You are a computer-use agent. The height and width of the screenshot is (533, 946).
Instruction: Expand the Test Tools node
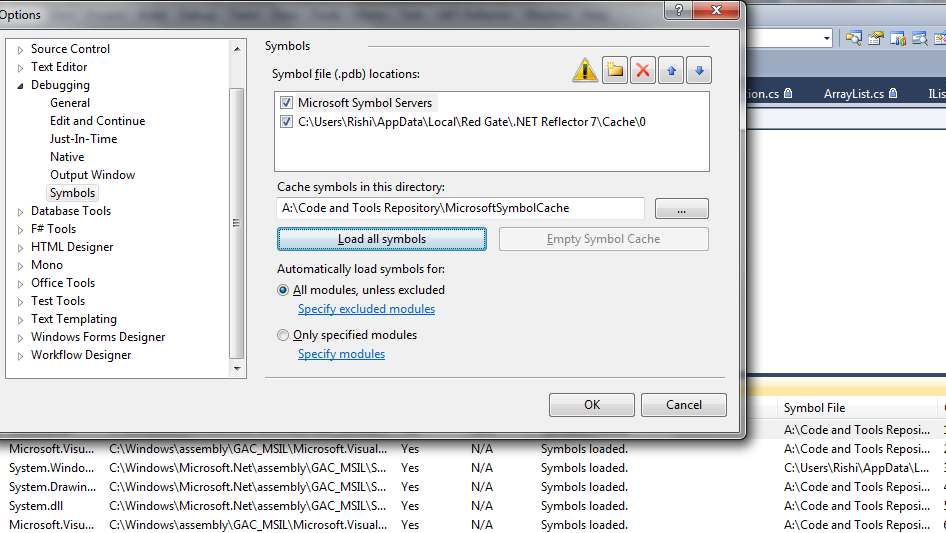(x=20, y=302)
